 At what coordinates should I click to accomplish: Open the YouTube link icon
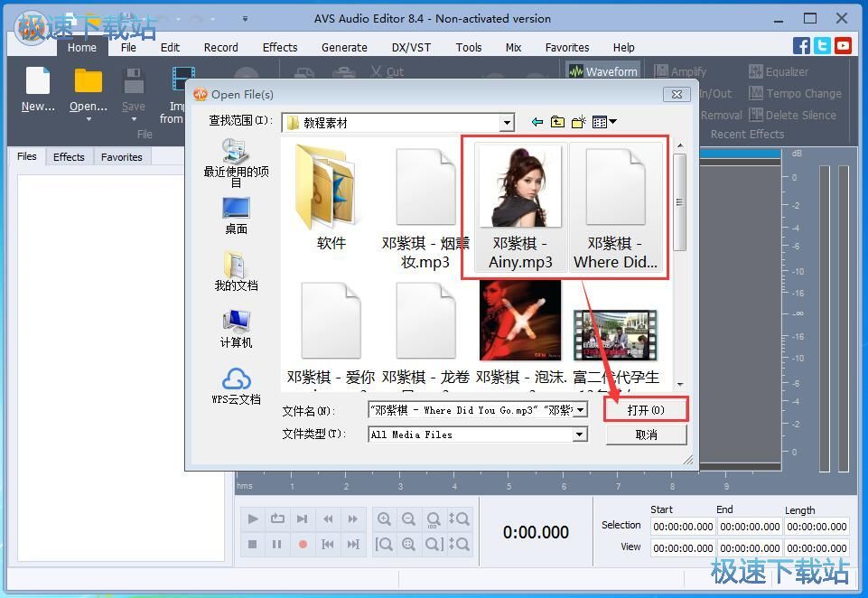843,46
